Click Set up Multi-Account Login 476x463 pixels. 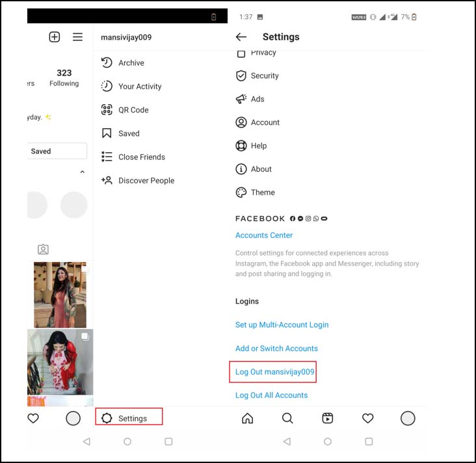coord(282,324)
